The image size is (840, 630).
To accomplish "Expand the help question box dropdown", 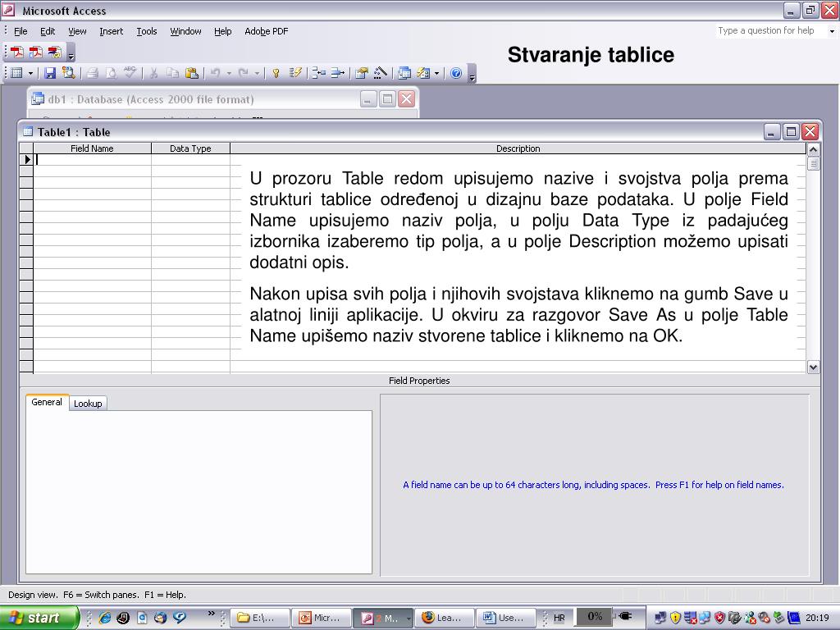I will pyautogui.click(x=832, y=31).
